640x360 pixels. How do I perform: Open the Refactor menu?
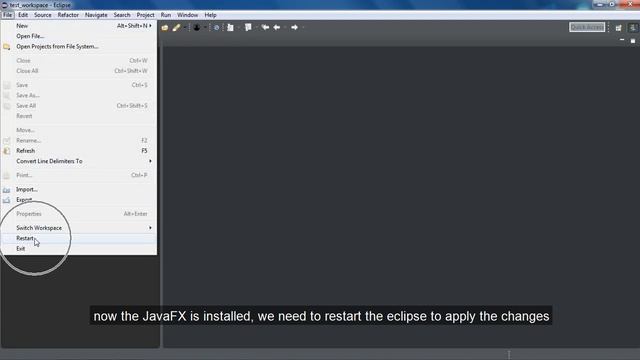tap(68, 15)
